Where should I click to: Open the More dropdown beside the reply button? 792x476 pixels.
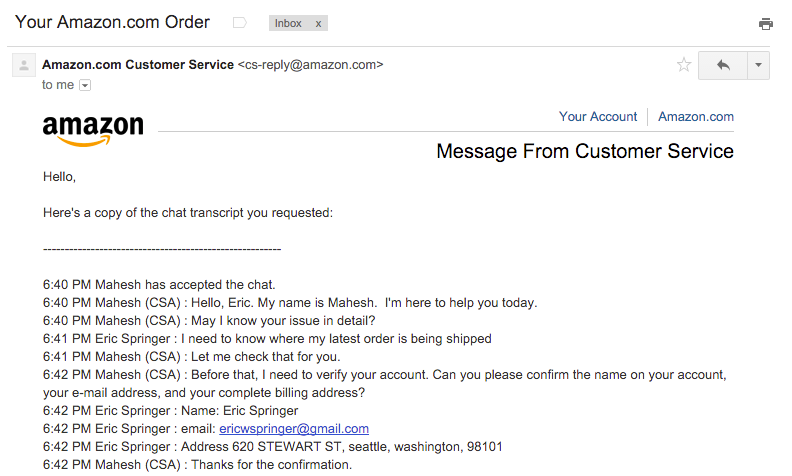758,65
